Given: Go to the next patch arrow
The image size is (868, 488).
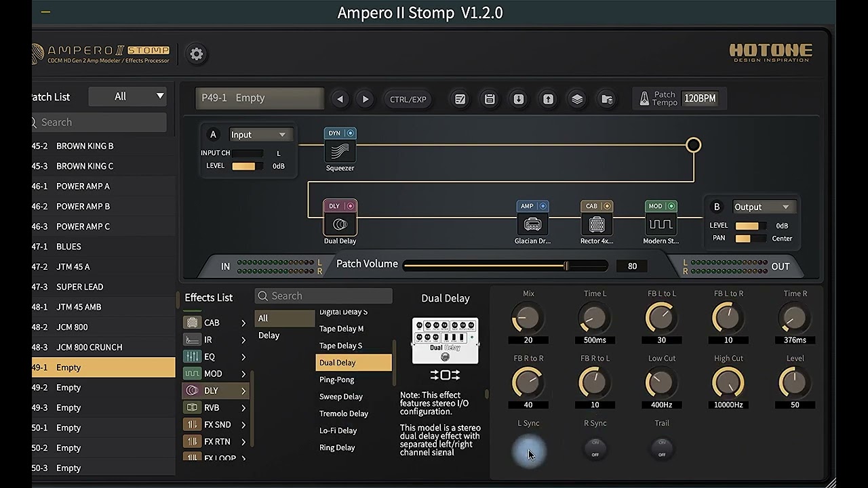Looking at the screenshot, I should 366,99.
